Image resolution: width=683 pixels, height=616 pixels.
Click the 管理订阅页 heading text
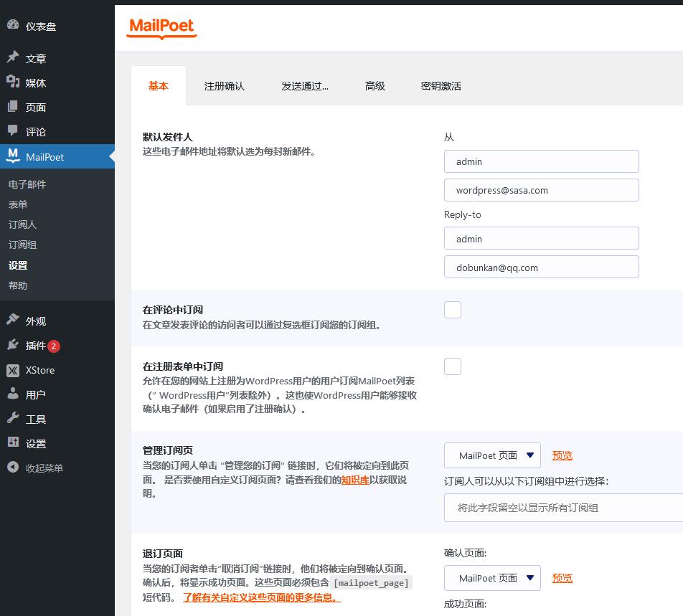[168, 450]
